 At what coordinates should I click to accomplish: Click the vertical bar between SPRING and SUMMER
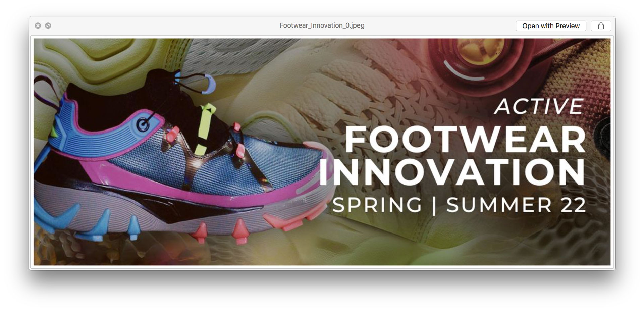434,205
